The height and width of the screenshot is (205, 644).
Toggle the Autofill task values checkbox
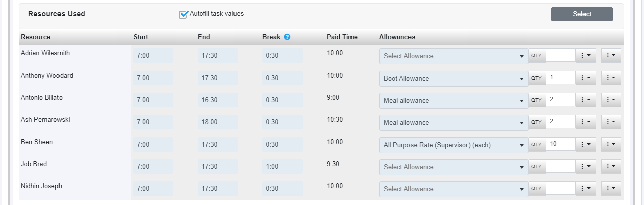183,14
